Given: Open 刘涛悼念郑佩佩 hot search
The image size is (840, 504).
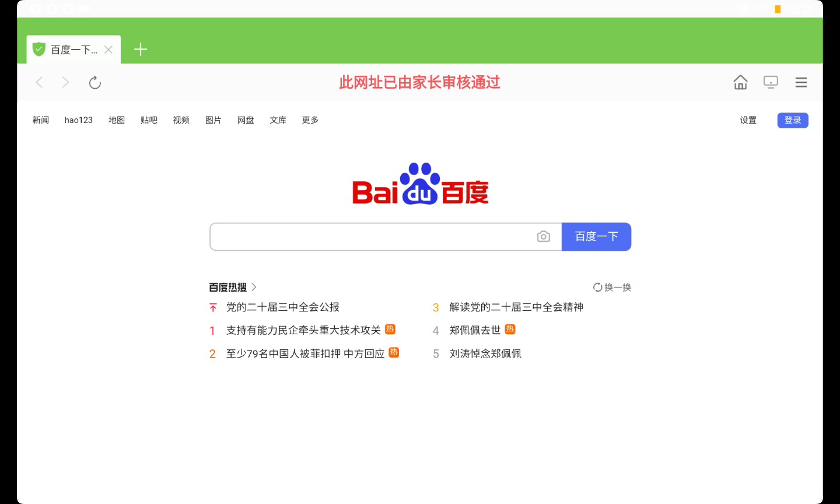Looking at the screenshot, I should [485, 353].
